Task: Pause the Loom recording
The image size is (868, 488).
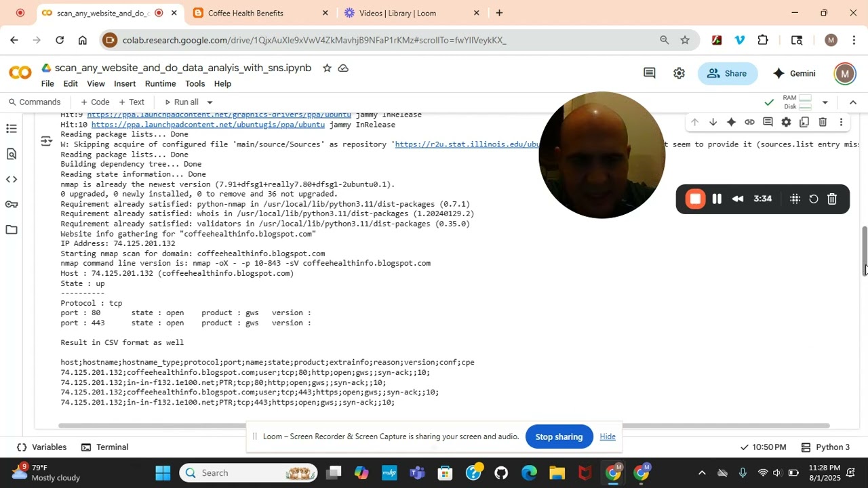Action: click(x=717, y=199)
